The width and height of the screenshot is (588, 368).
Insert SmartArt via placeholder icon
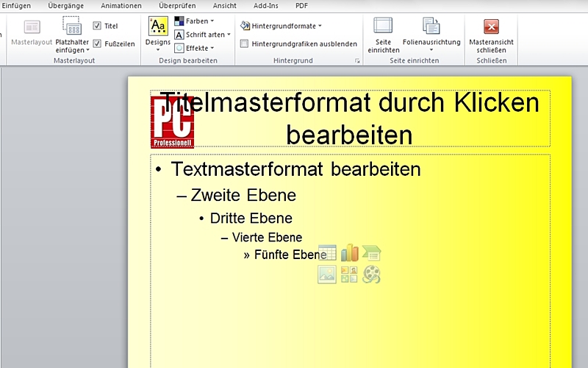pyautogui.click(x=372, y=252)
